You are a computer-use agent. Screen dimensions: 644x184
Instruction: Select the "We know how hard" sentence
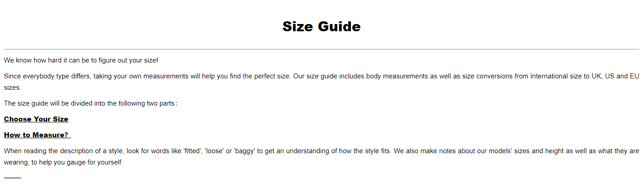[81, 60]
